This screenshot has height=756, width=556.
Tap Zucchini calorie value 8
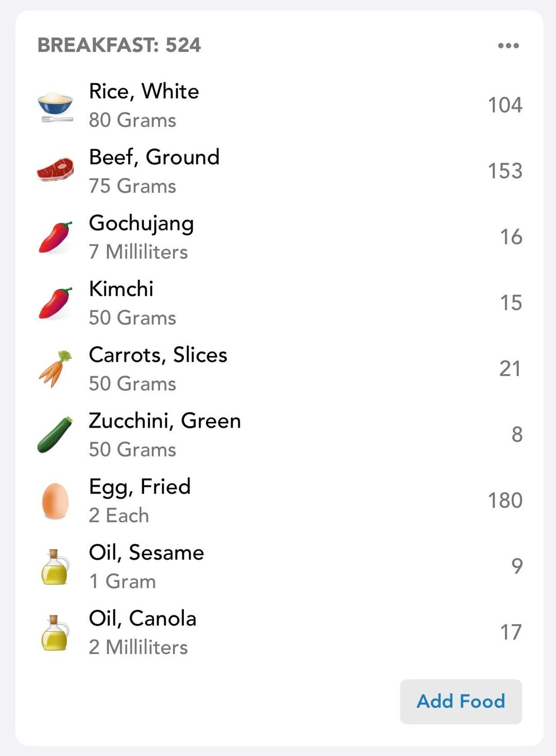point(516,435)
